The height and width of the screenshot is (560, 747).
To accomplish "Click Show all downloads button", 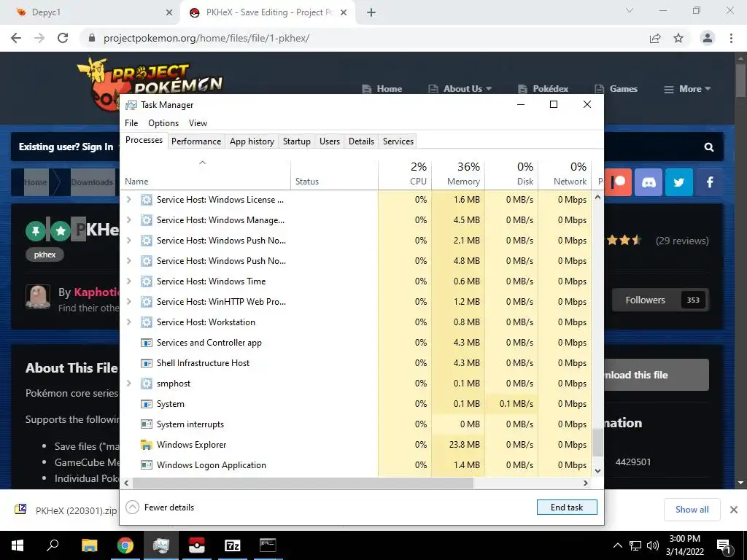I will (692, 510).
